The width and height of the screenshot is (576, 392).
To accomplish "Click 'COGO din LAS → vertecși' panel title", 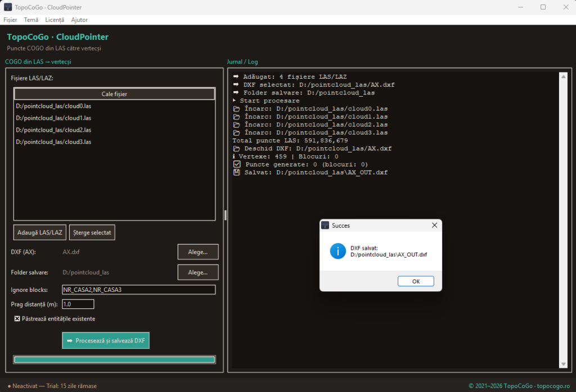I will 38,62.
